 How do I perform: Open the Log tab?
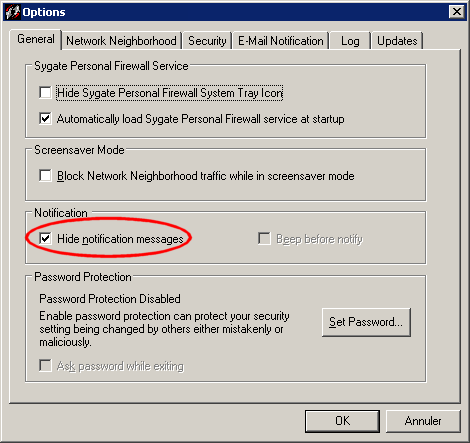tap(350, 41)
